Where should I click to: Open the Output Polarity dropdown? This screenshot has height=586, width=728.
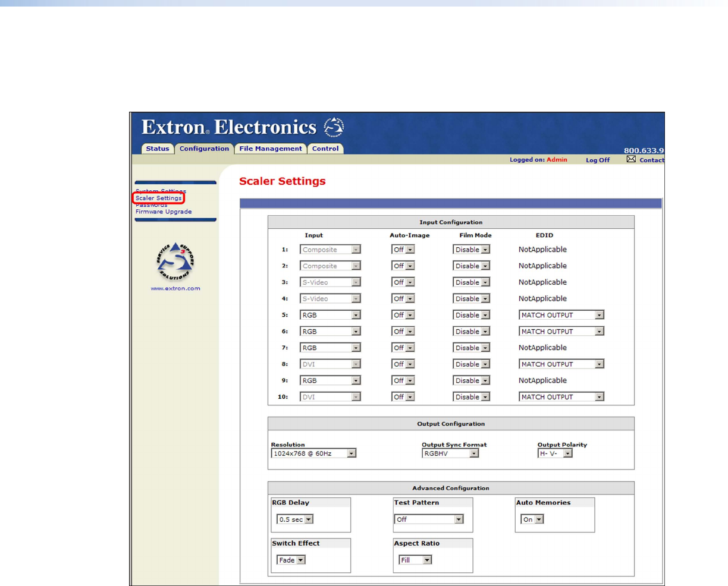555,453
